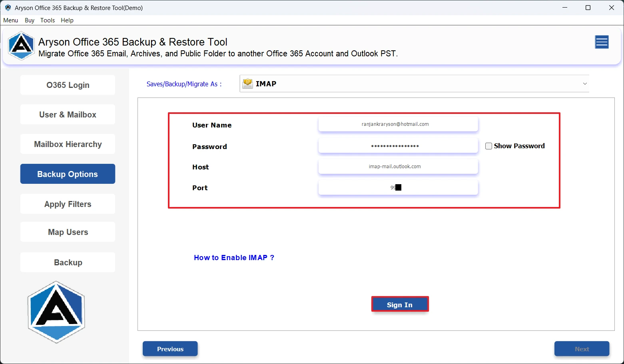The image size is (624, 364).
Task: Click the Sign In button
Action: coord(400,304)
